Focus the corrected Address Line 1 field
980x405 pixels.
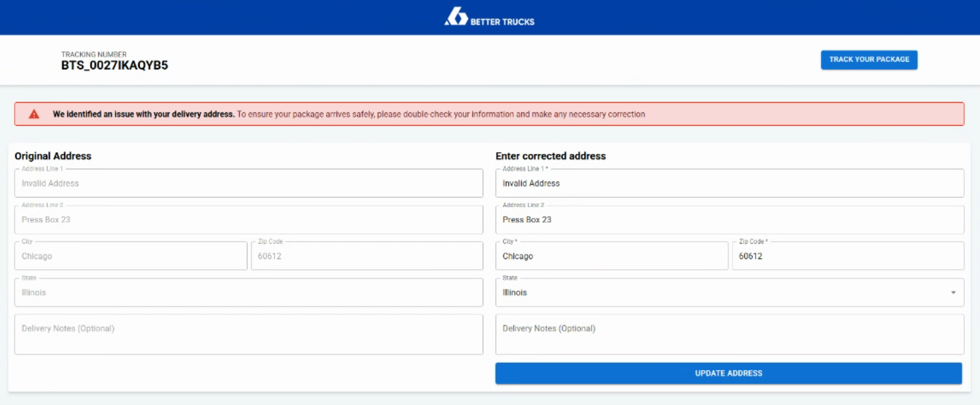pos(729,183)
